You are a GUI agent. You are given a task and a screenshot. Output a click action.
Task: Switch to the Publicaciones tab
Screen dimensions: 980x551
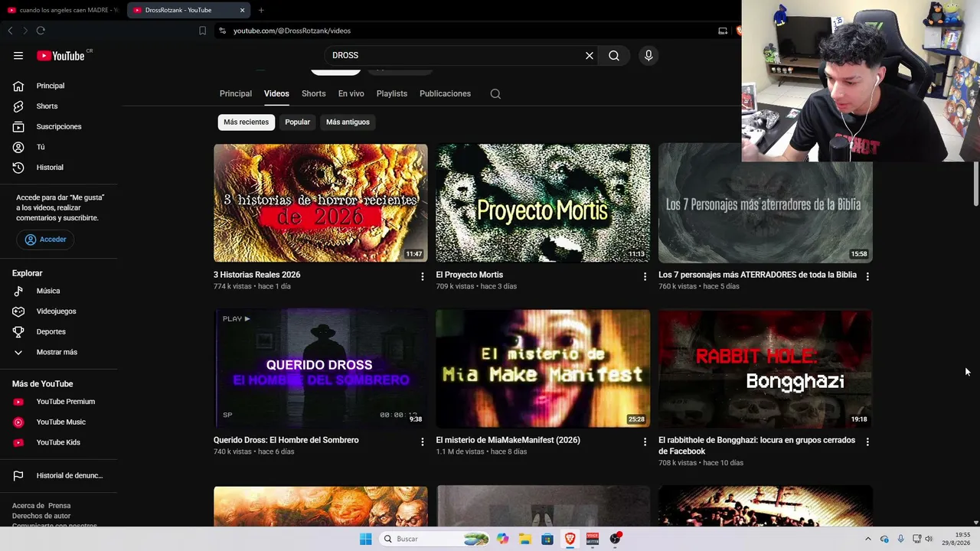[445, 93]
